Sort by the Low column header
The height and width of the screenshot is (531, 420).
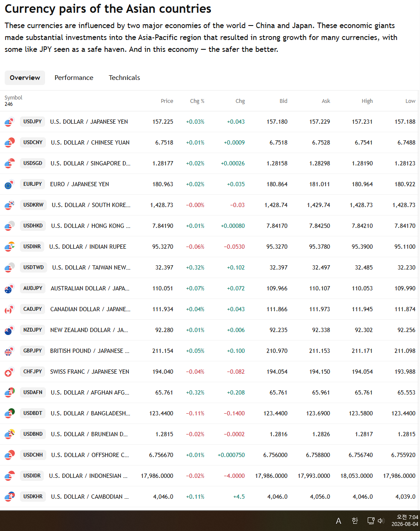(410, 101)
